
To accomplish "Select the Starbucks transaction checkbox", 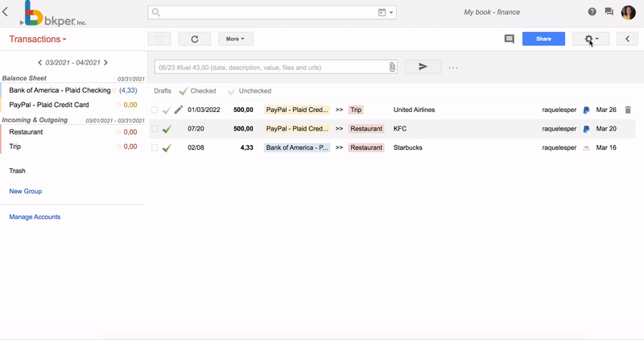I will click(x=155, y=147).
